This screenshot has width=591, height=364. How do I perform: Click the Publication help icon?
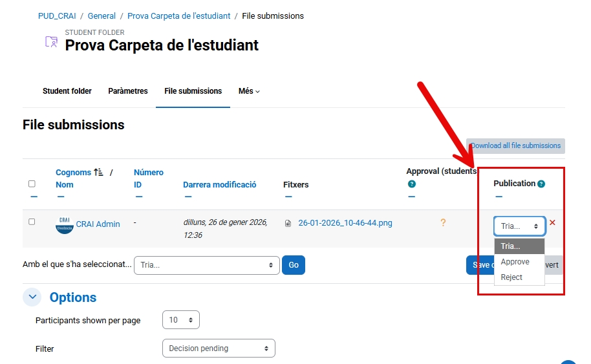tap(541, 184)
